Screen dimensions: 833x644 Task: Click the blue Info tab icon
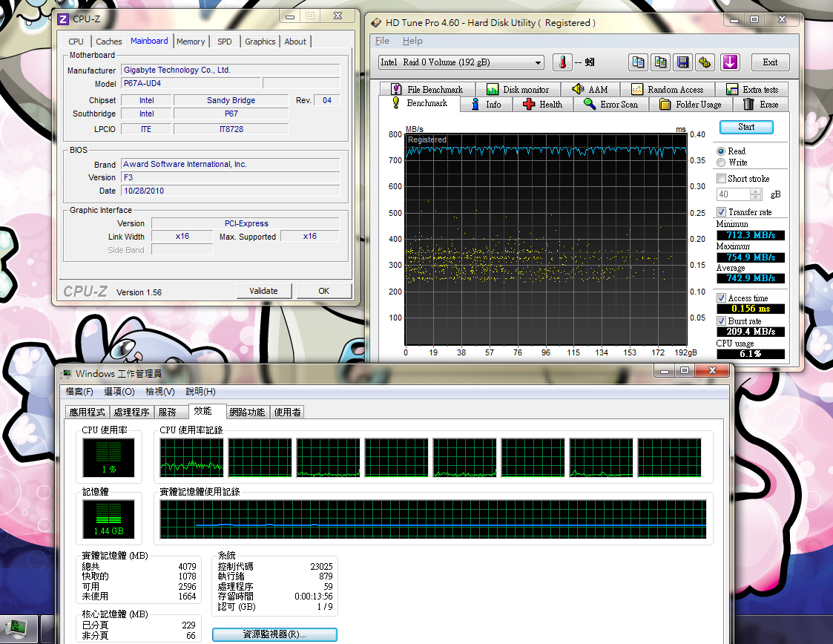tap(475, 104)
